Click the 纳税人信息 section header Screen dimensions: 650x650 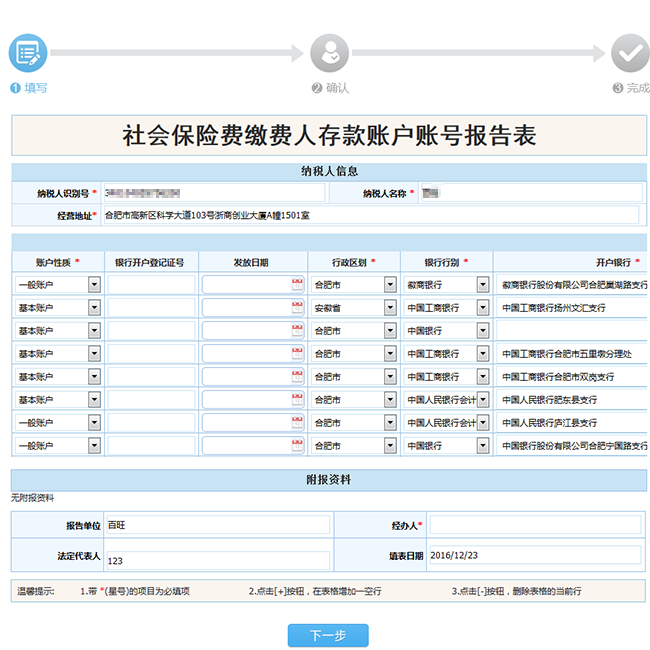pos(329,171)
